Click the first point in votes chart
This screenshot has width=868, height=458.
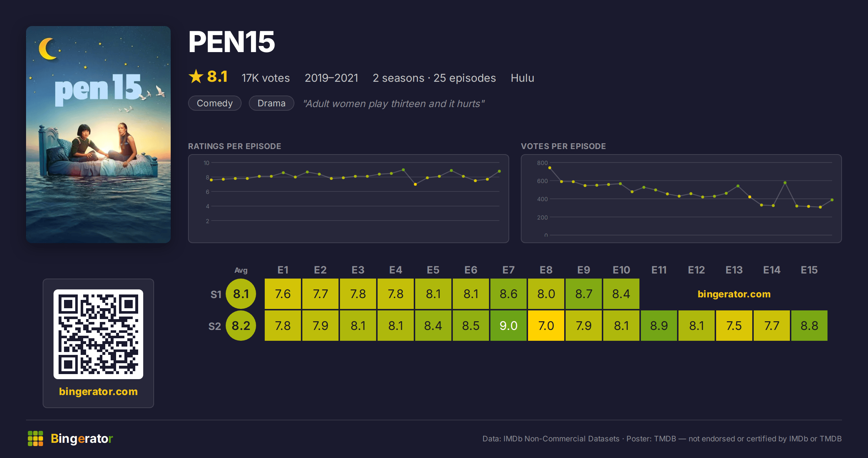(x=550, y=168)
